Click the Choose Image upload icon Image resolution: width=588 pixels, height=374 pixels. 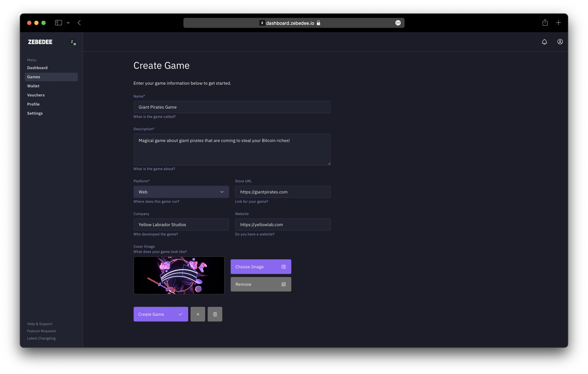click(284, 266)
